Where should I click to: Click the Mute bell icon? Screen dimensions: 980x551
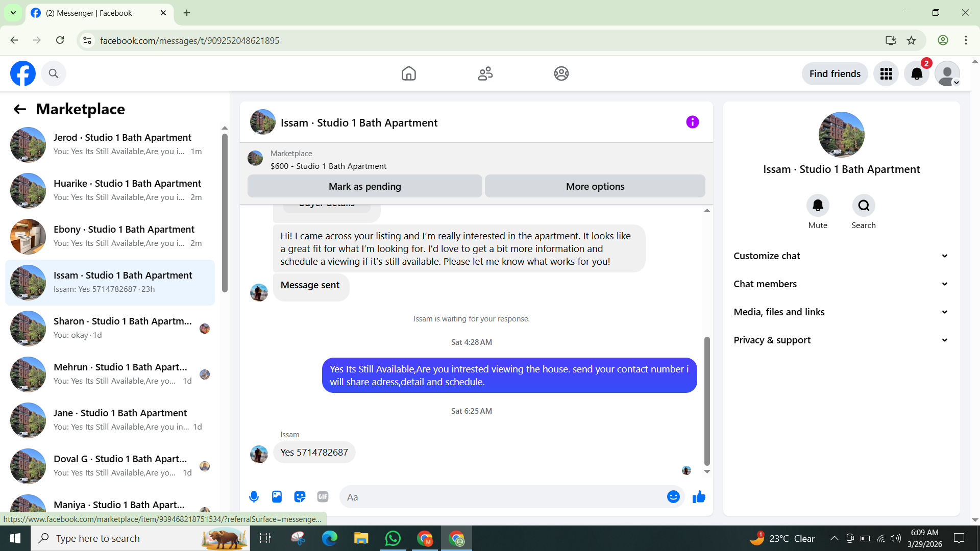pyautogui.click(x=818, y=206)
